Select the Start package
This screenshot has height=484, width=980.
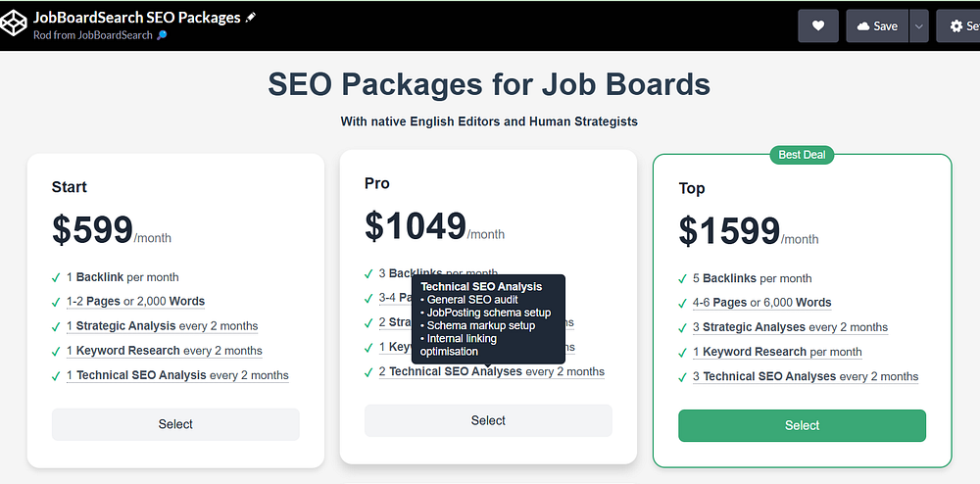tap(175, 424)
